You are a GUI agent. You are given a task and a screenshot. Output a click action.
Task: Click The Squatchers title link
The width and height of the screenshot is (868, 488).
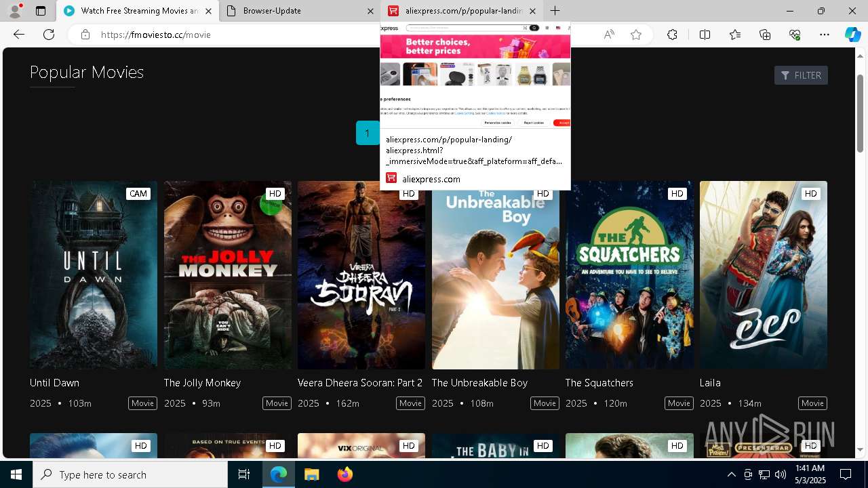tap(599, 383)
